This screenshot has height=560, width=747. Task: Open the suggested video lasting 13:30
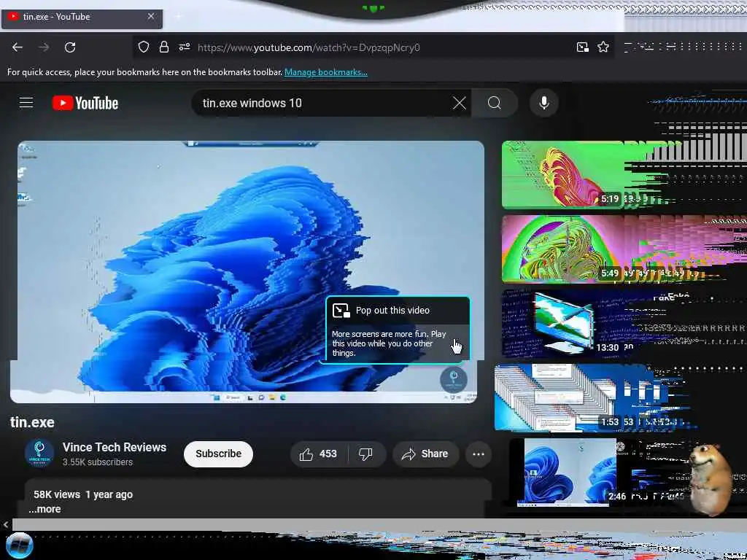(x=562, y=323)
